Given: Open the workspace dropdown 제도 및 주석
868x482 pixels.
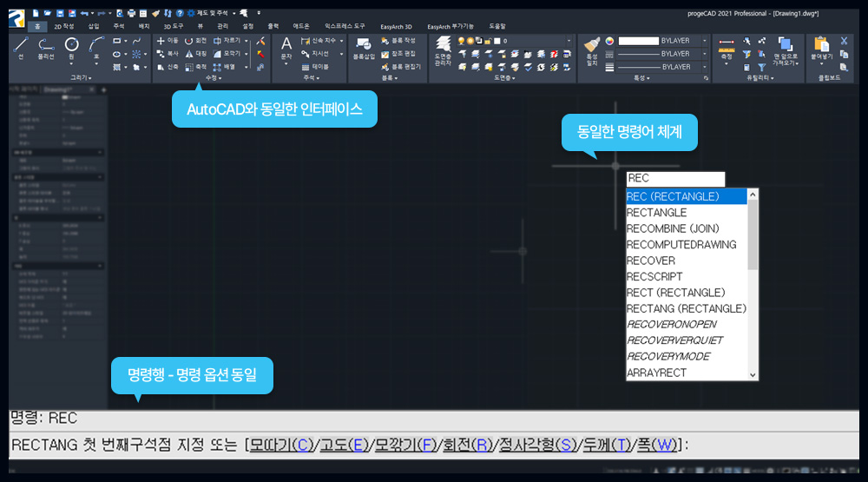Looking at the screenshot, I should pos(215,13).
